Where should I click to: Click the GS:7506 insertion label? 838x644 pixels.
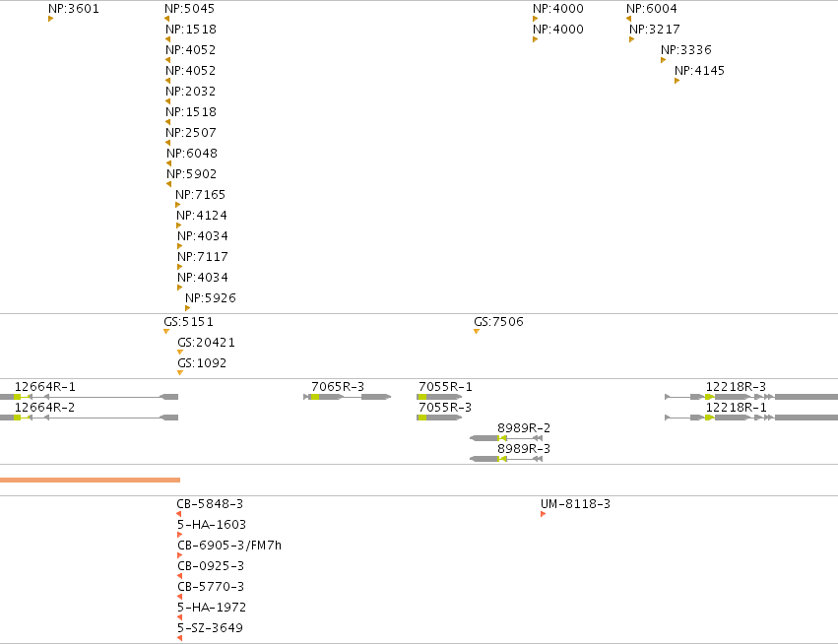498,322
